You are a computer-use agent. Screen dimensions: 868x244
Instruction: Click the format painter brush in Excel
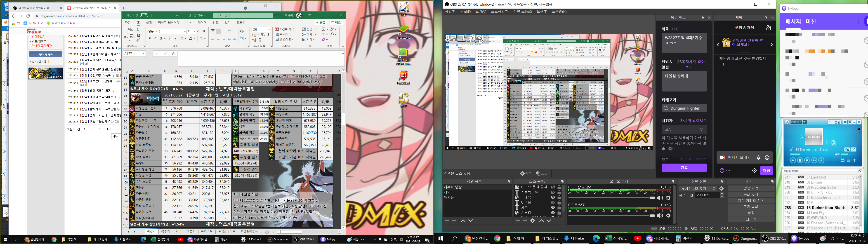[138, 40]
